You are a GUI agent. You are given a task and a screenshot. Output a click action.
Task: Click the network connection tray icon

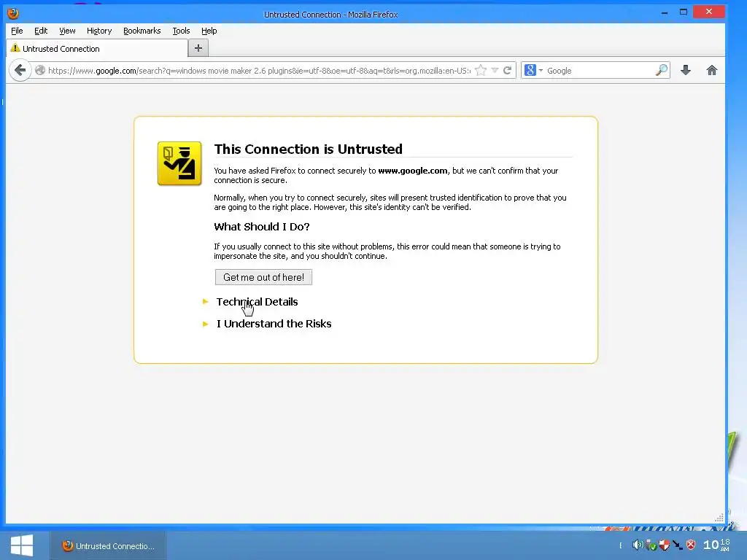pyautogui.click(x=678, y=544)
